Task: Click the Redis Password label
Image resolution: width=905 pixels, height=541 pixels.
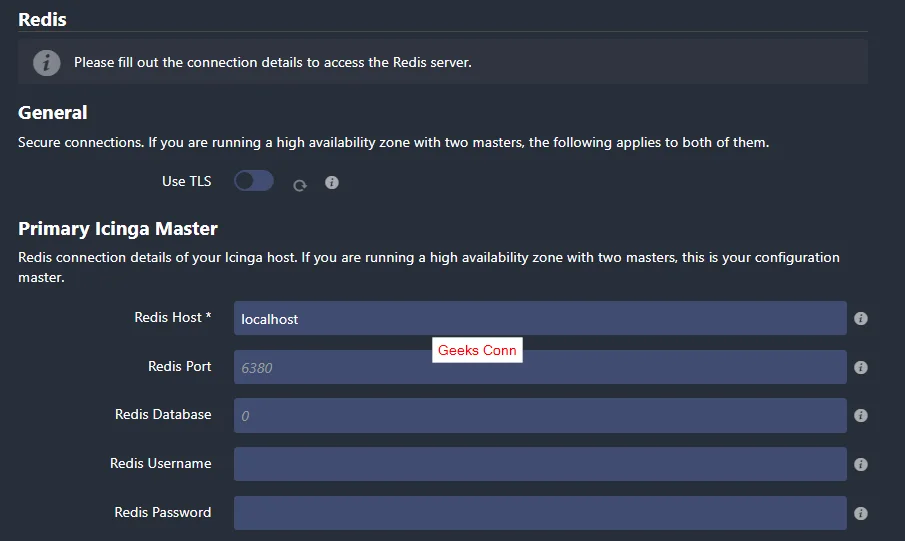Action: tap(162, 512)
